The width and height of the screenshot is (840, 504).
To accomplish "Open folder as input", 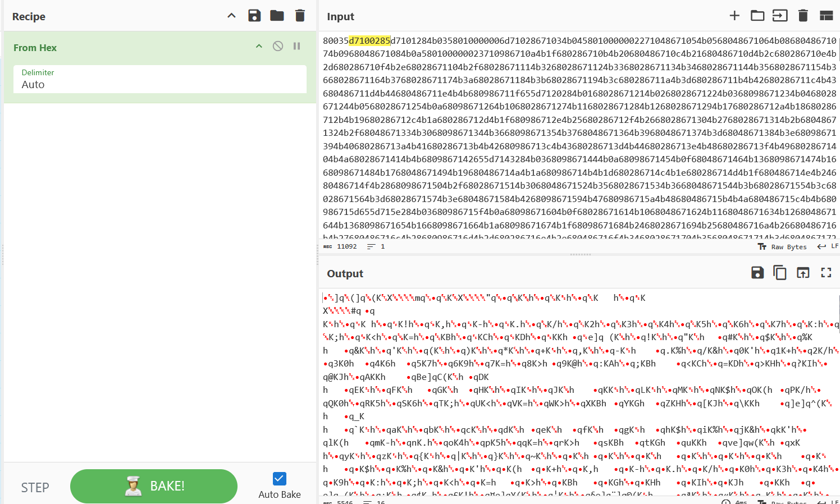I will (757, 16).
